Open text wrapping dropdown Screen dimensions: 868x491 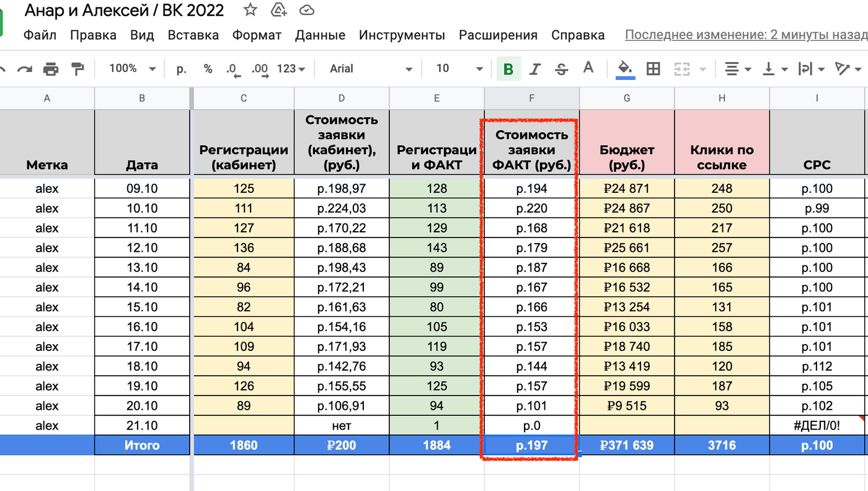click(812, 69)
